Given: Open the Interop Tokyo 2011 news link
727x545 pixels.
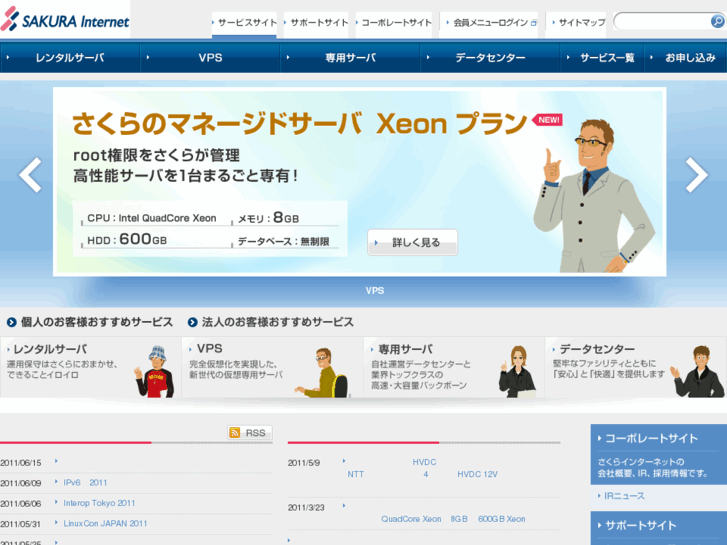Looking at the screenshot, I should [99, 503].
